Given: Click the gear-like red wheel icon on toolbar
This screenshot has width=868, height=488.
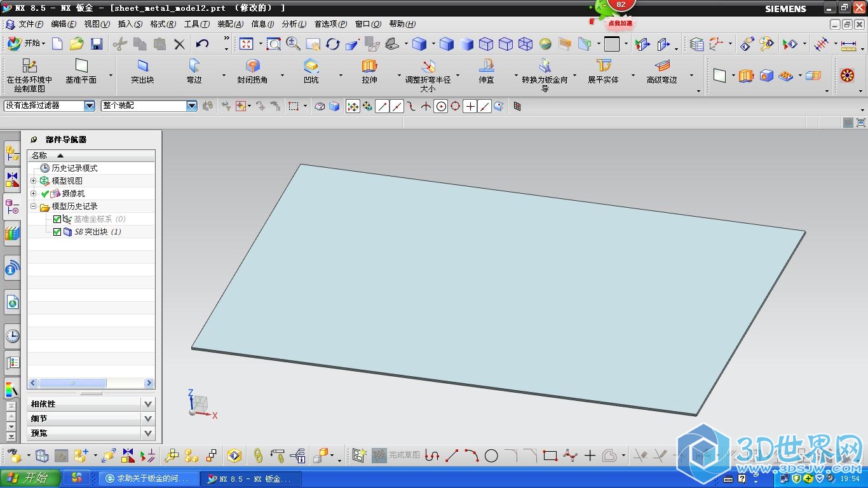Looking at the screenshot, I should click(x=847, y=76).
